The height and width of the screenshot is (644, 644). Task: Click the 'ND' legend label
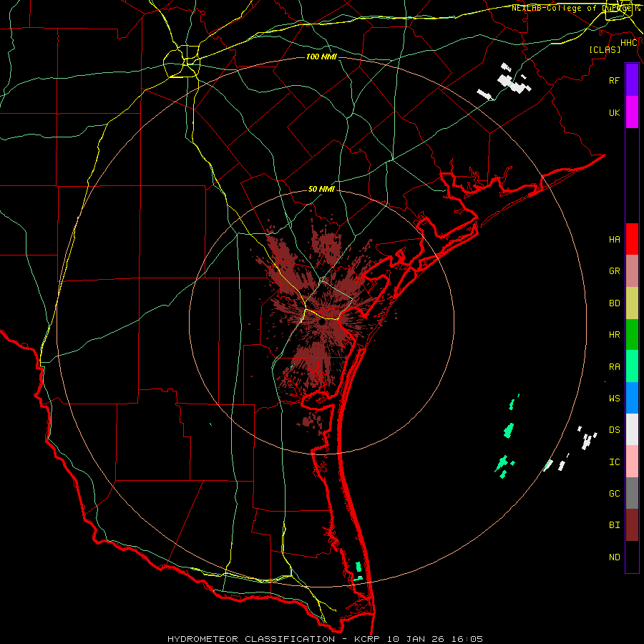coord(615,557)
